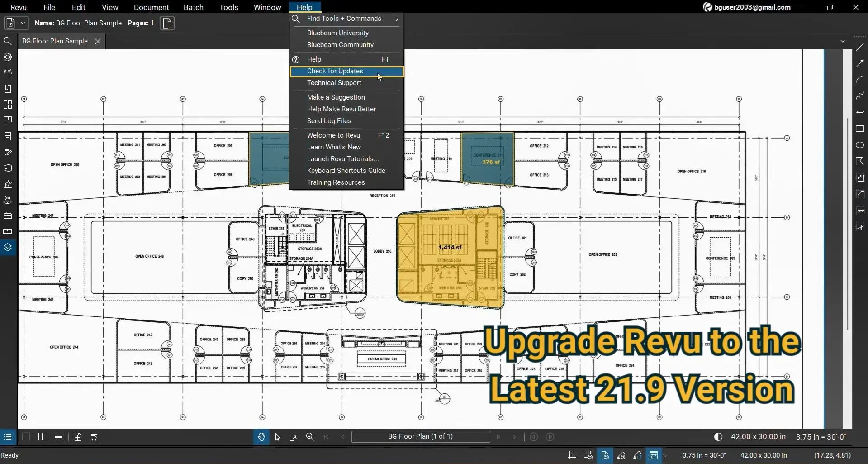This screenshot has height=464, width=868.
Task: Choose Check for Updates in Help menu
Action: tap(346, 72)
